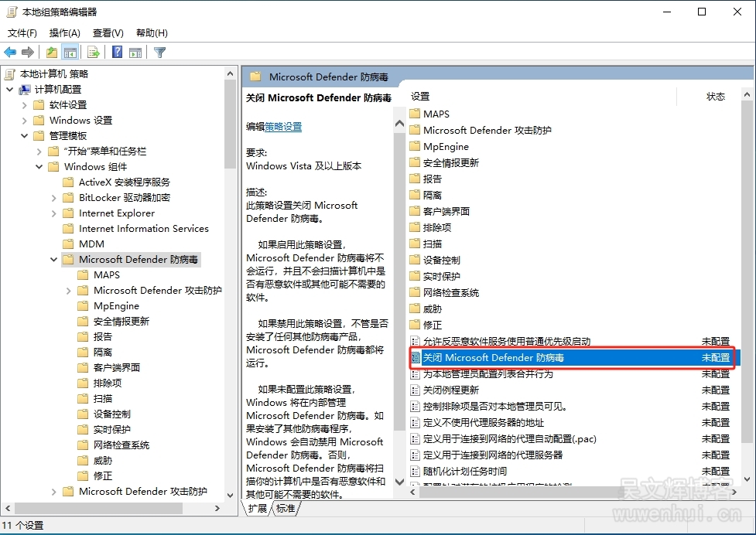Click the Up one level folder icon
The height and width of the screenshot is (535, 756).
51,53
